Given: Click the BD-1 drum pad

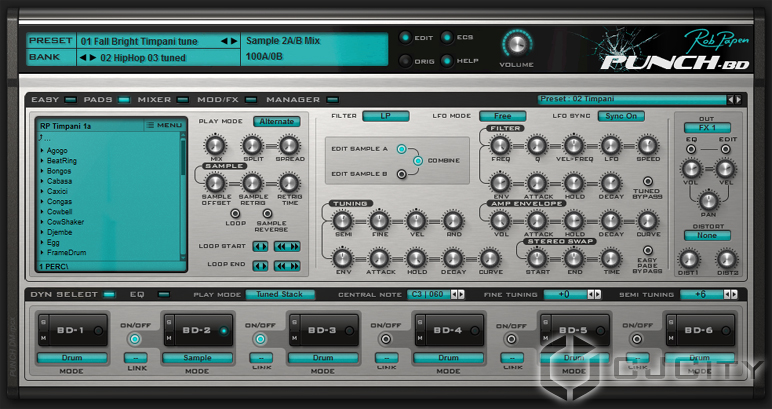Looking at the screenshot, I should pos(72,330).
